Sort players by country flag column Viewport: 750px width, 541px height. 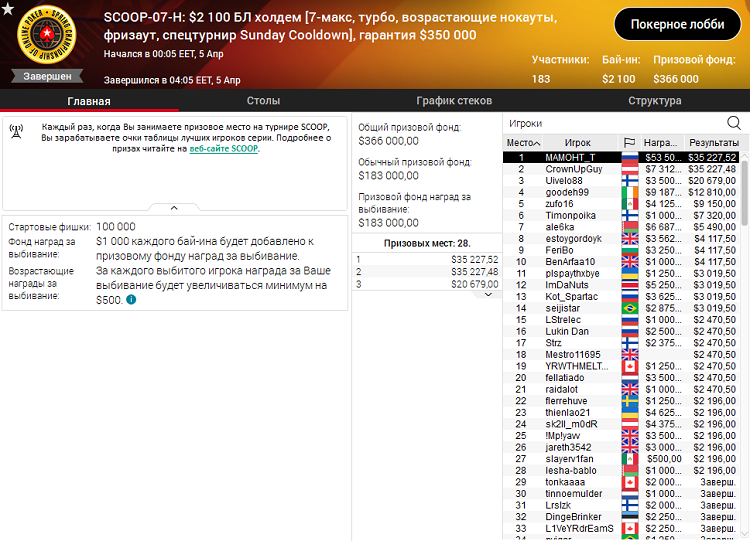tap(629, 143)
